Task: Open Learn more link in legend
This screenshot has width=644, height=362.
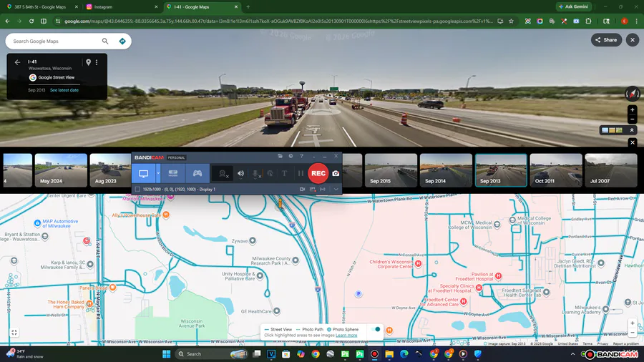Action: tap(346, 336)
